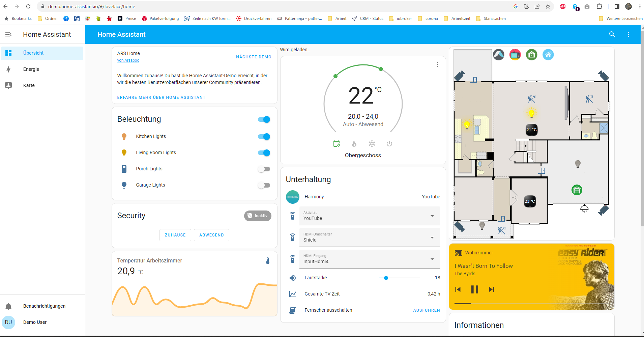Click the Lautstärke volume slider
Viewport: 644px width, 337px height.
coord(400,278)
